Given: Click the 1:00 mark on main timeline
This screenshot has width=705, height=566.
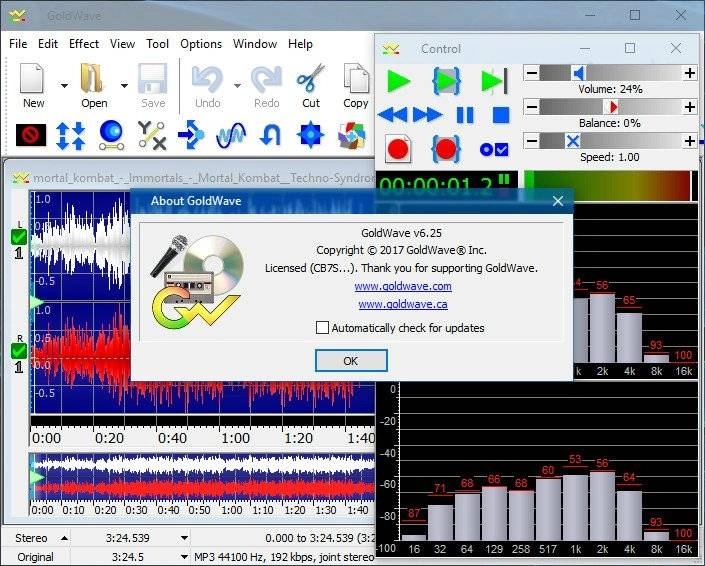Looking at the screenshot, I should point(236,438).
